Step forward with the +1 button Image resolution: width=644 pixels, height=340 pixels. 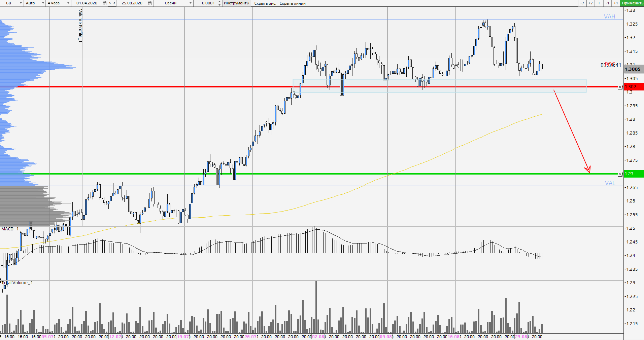click(x=616, y=3)
